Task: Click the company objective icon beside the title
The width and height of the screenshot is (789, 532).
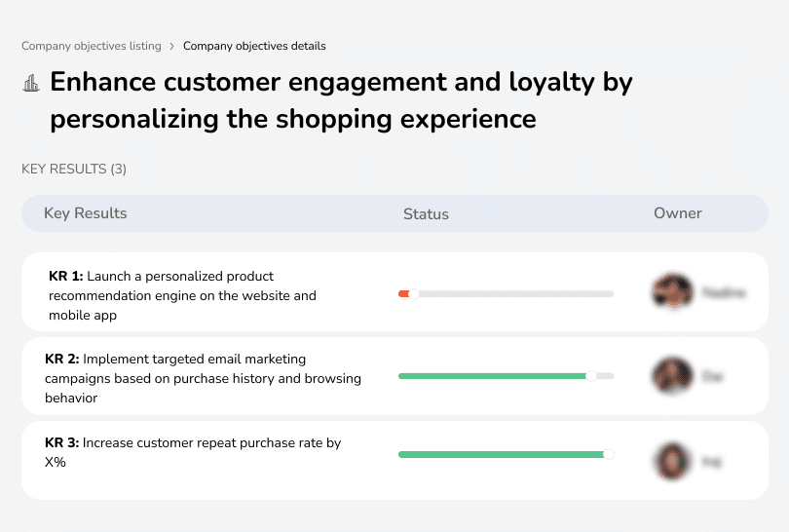Action: [31, 84]
